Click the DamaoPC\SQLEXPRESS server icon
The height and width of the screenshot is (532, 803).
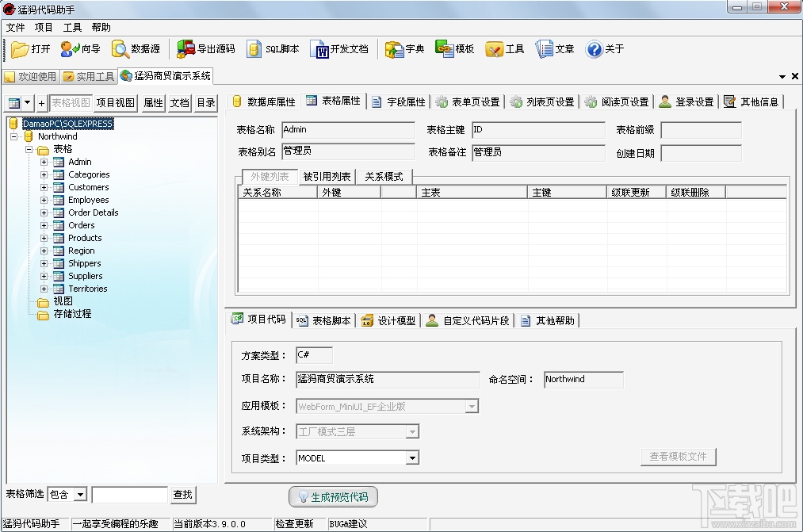click(x=13, y=124)
